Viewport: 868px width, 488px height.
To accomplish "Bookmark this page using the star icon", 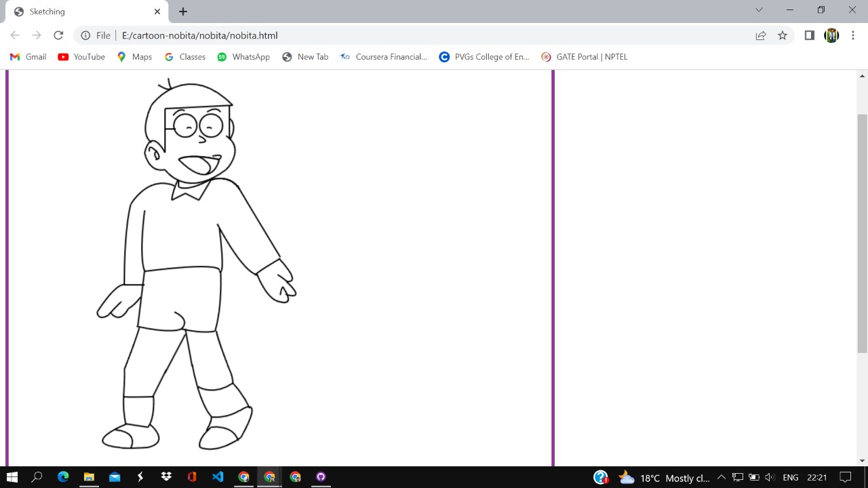I will click(783, 35).
